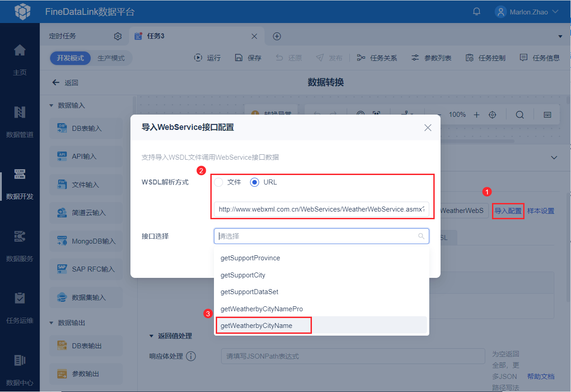Switch to 生产模式
The height and width of the screenshot is (392, 571).
pyautogui.click(x=111, y=58)
